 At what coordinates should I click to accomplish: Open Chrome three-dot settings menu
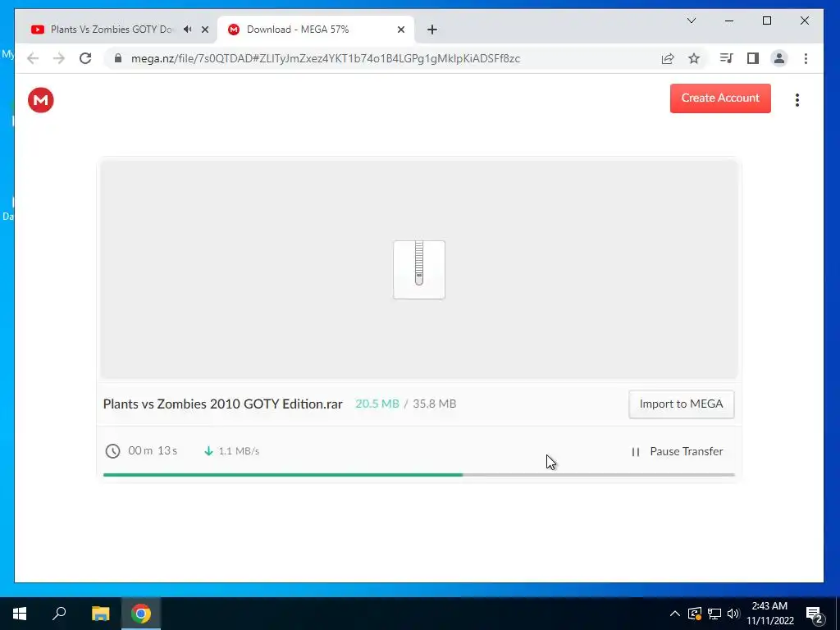[806, 58]
